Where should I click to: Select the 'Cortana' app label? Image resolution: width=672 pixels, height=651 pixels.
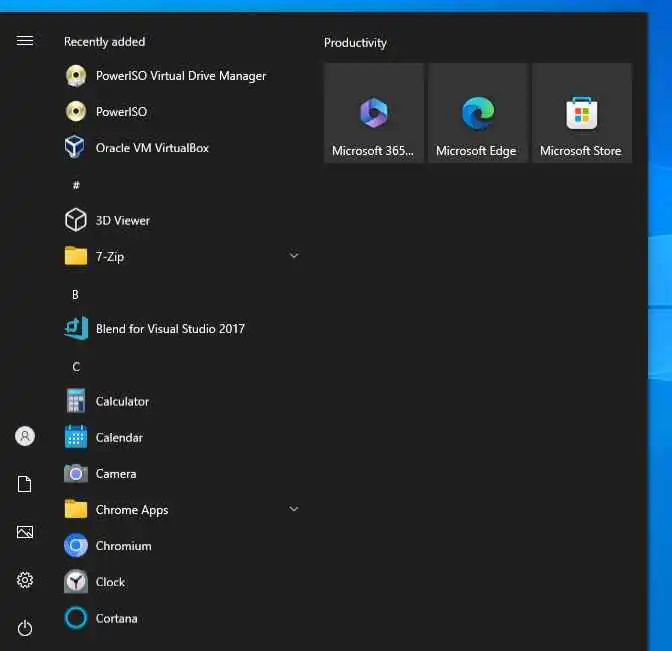point(117,618)
